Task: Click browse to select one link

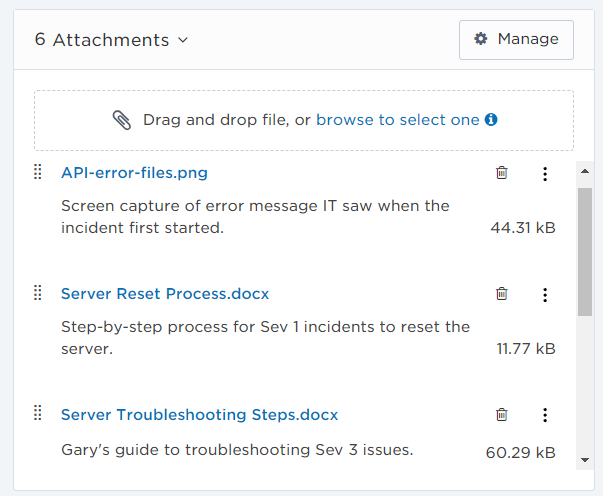Action: (398, 120)
